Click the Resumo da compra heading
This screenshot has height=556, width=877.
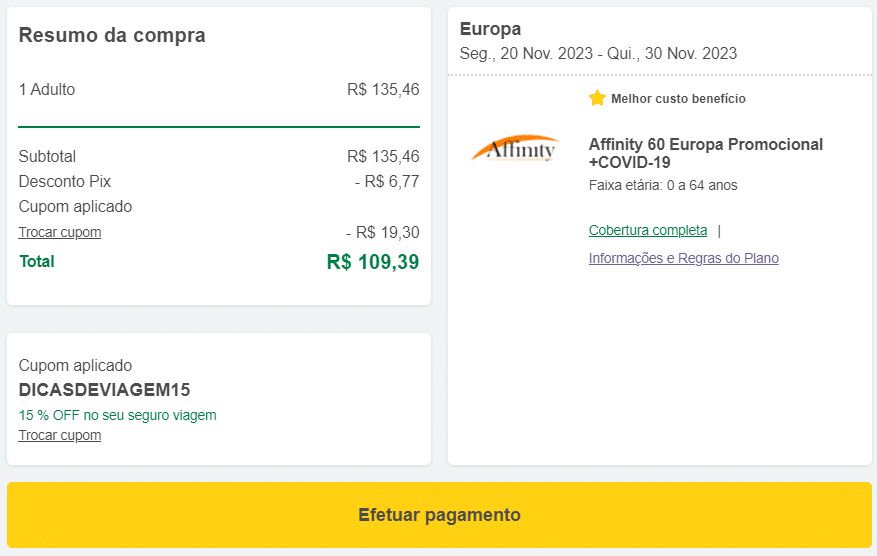click(112, 35)
